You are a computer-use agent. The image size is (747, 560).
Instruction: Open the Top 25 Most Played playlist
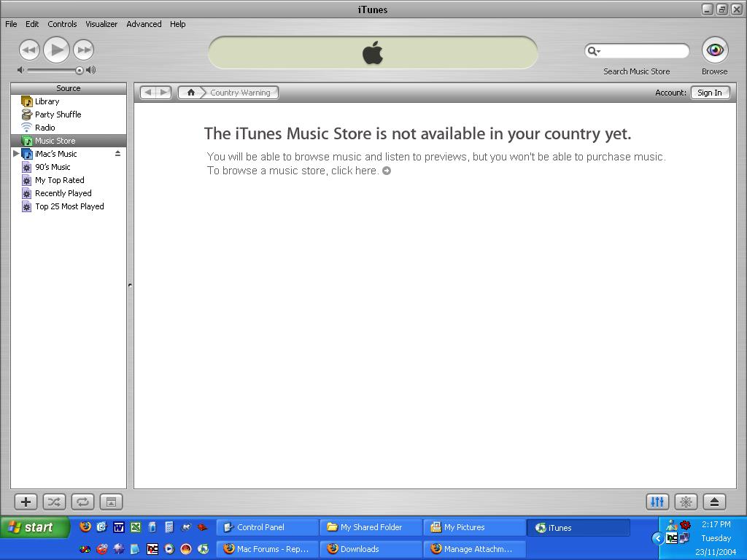tap(68, 206)
